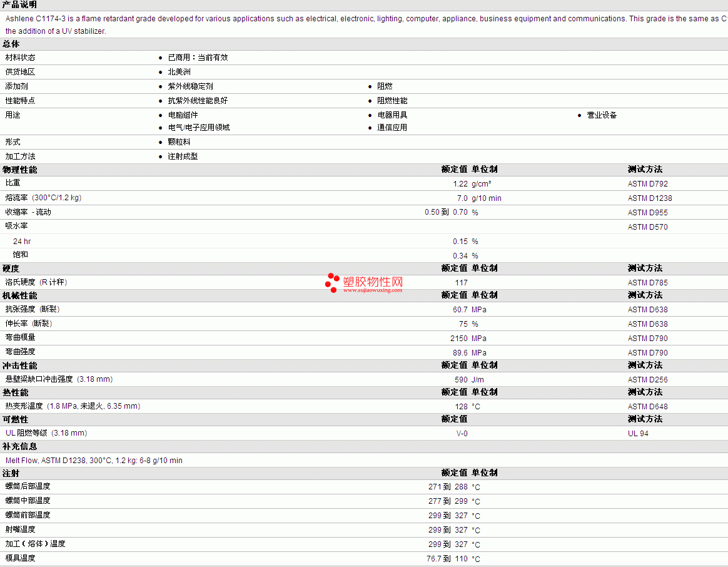Click the use 电脑组件

click(183, 115)
